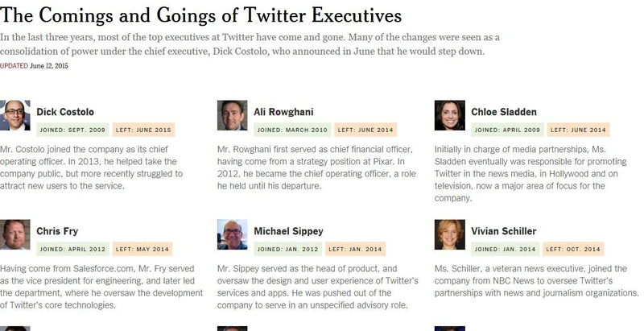Click the 'Joined: March 2010' tag
The width and height of the screenshot is (644, 331).
pos(292,130)
